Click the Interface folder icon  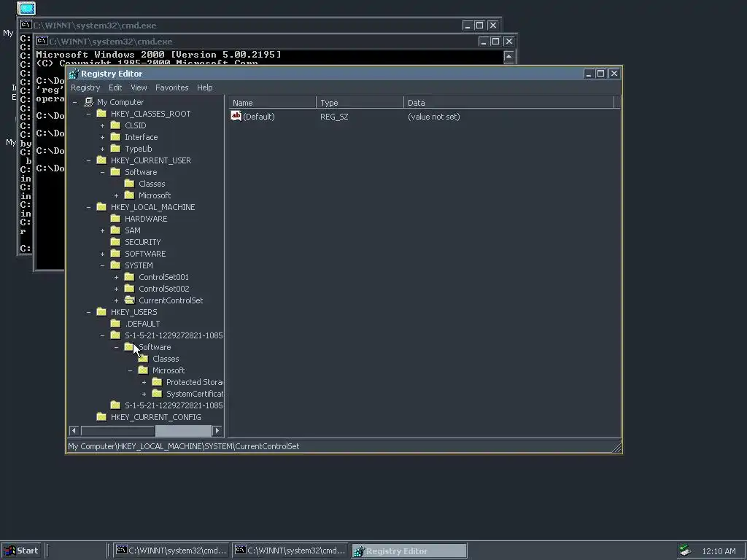(x=115, y=136)
